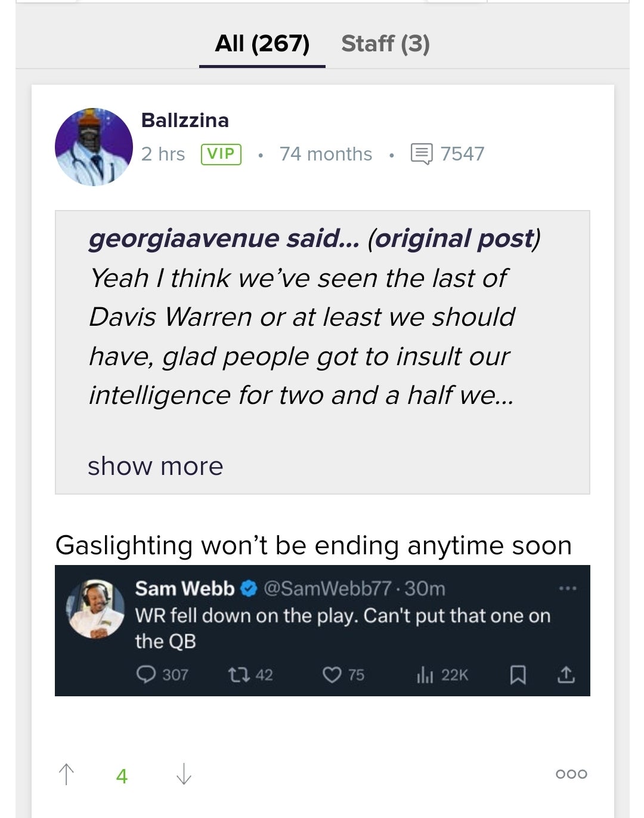The height and width of the screenshot is (818, 644).
Task: Open the tweet's three-dot more menu
Action: [567, 589]
